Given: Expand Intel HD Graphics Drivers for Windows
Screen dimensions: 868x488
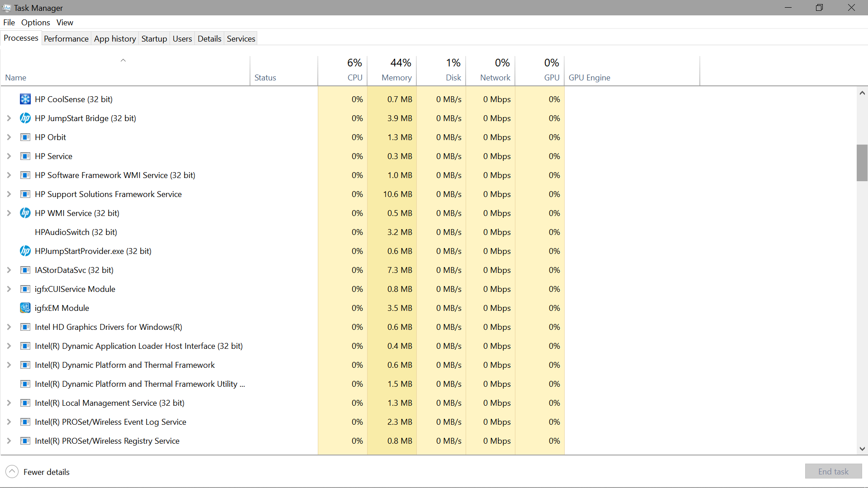Looking at the screenshot, I should [9, 327].
